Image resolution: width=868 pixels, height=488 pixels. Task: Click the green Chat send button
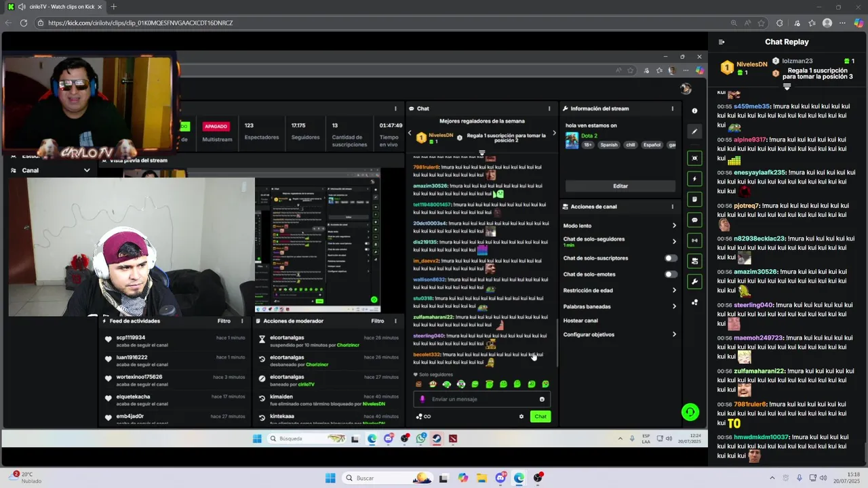tap(540, 416)
